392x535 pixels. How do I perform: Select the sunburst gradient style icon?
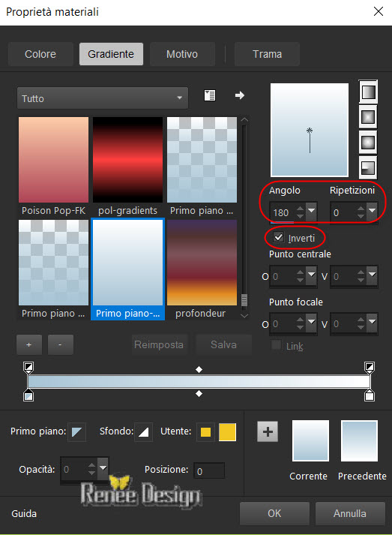tap(368, 143)
